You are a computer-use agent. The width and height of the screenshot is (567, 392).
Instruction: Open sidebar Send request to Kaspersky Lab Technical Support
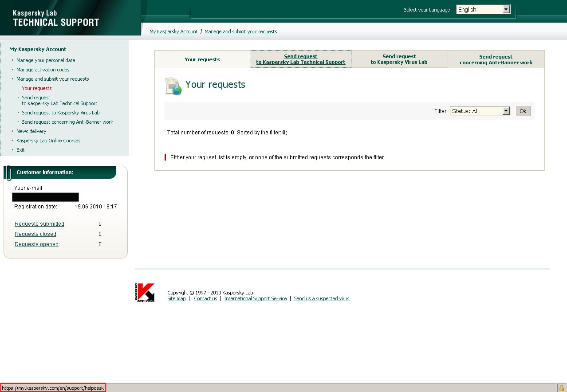click(x=59, y=101)
